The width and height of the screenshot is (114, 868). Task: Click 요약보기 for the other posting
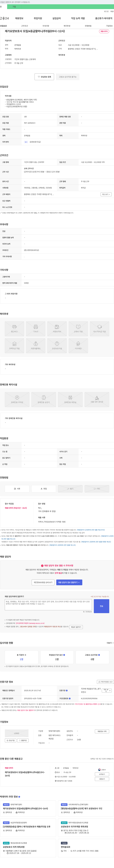(x=102, y=774)
